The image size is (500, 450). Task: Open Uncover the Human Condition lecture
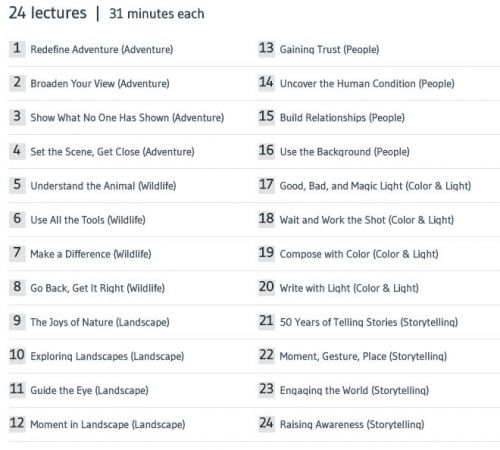click(x=367, y=84)
